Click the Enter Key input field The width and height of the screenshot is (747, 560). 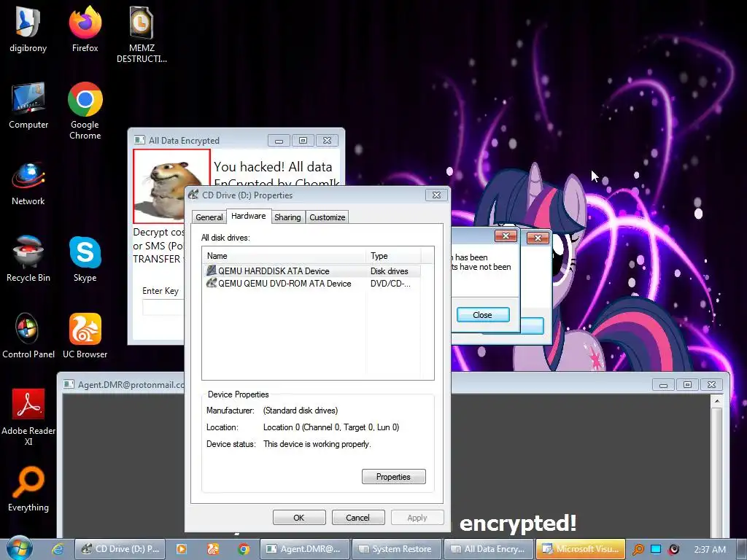pyautogui.click(x=163, y=307)
